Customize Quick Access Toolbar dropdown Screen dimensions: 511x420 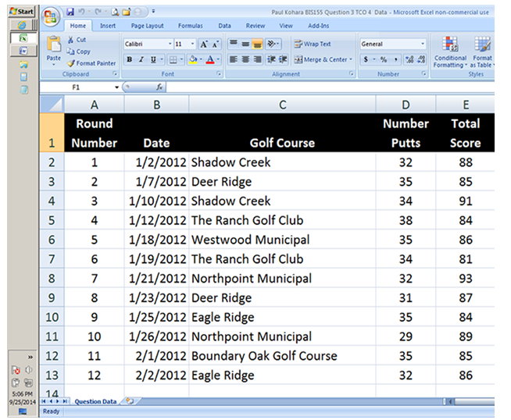tap(153, 12)
